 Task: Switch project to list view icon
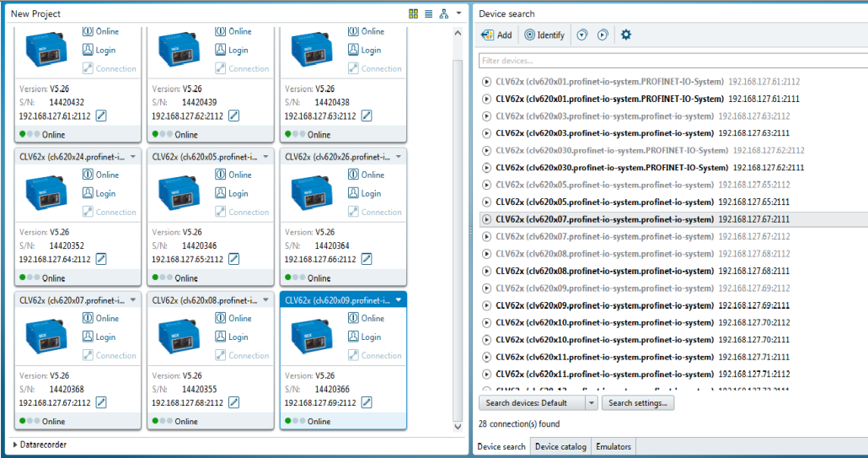pos(428,13)
